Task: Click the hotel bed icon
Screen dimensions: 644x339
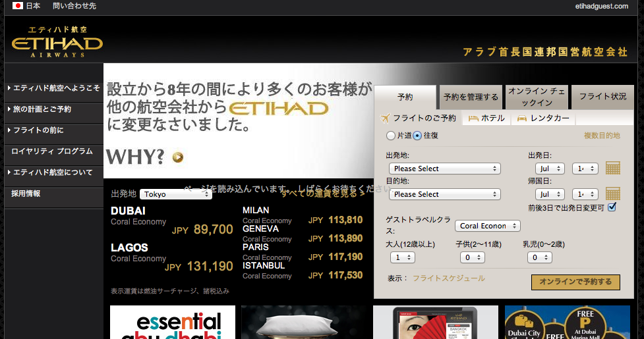Action: click(x=473, y=118)
